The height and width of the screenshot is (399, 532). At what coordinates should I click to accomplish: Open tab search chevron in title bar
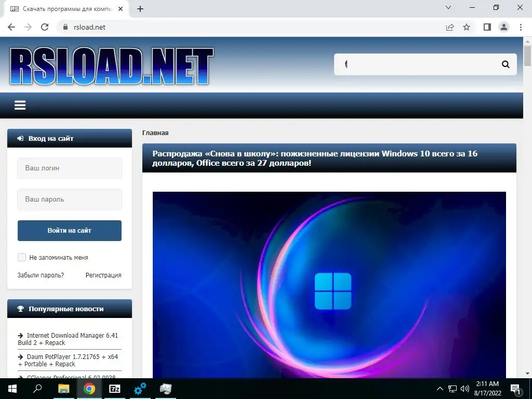point(448,7)
